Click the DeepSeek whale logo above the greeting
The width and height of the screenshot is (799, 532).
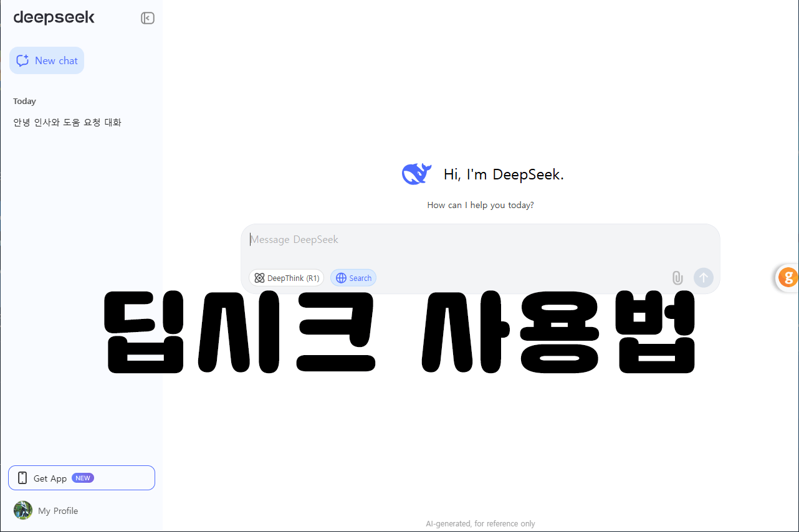(416, 174)
